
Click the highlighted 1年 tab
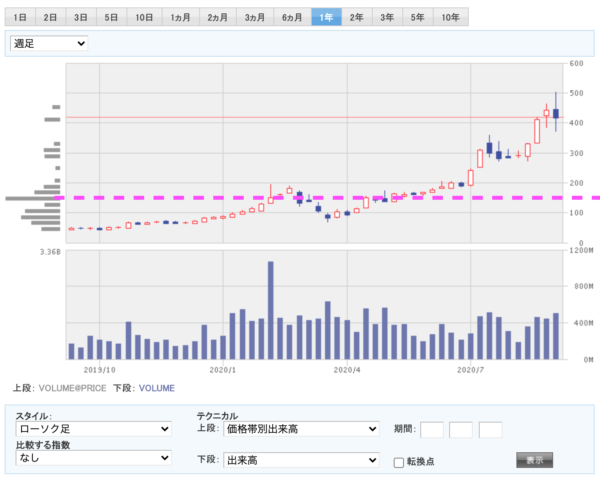[x=326, y=17]
